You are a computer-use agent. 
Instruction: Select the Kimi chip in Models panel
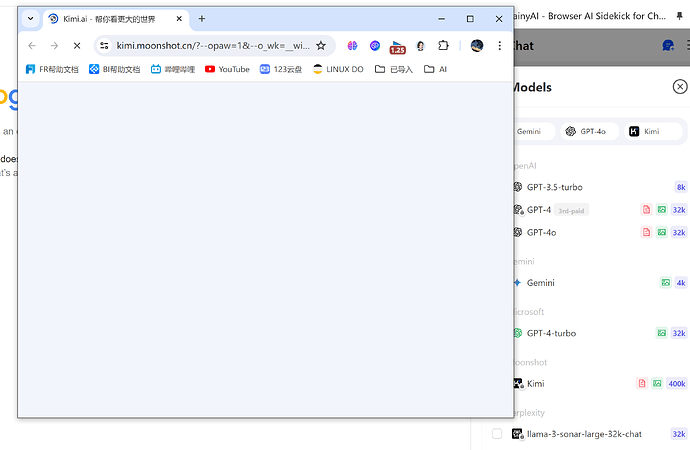[x=653, y=131]
